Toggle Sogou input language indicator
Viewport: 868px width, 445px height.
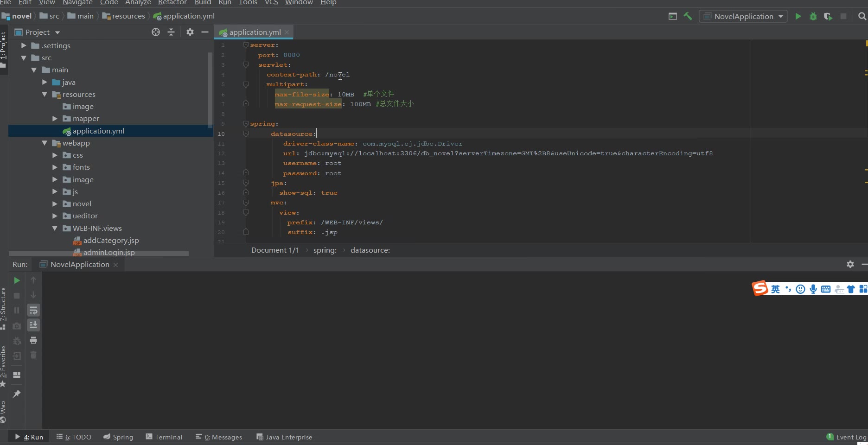pos(775,289)
